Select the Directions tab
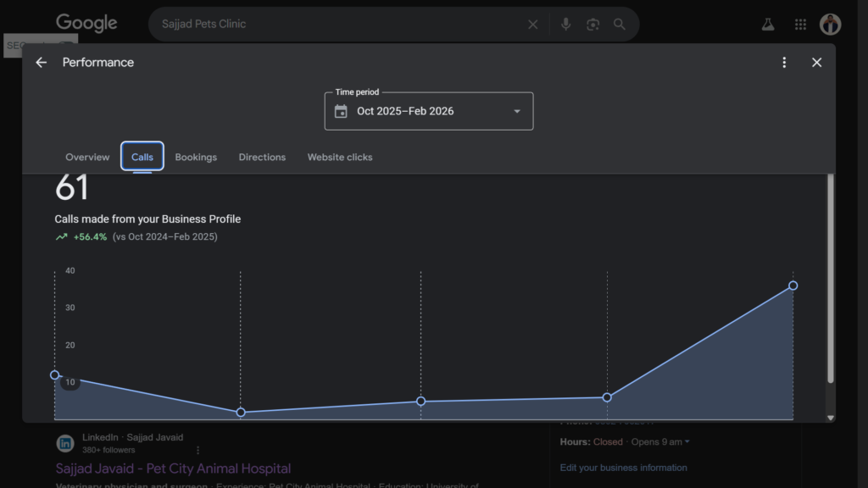The image size is (868, 488). (262, 158)
